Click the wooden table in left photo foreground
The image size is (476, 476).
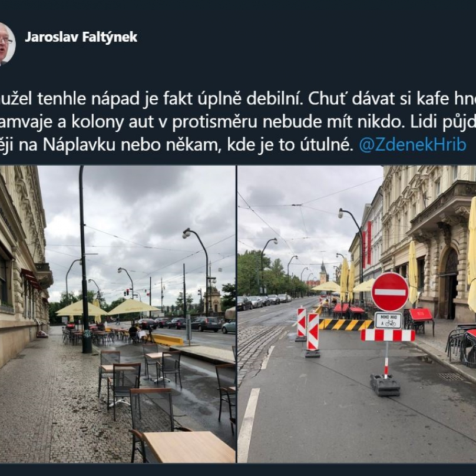tap(189, 447)
